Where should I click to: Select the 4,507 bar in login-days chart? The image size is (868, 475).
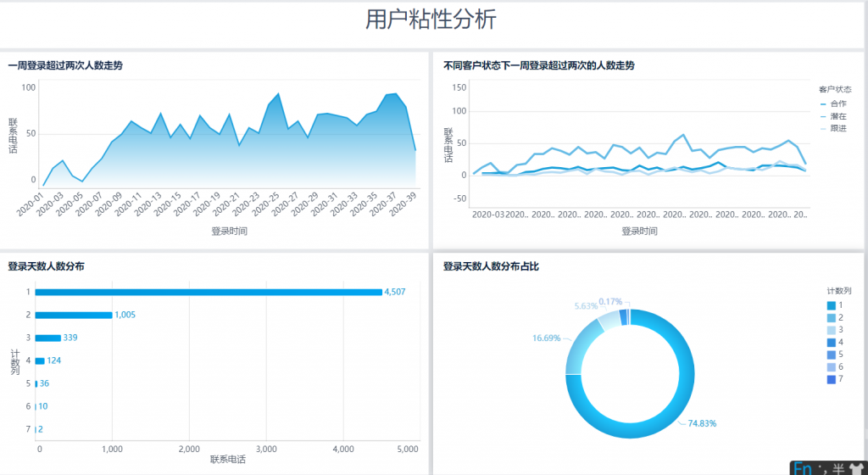209,292
